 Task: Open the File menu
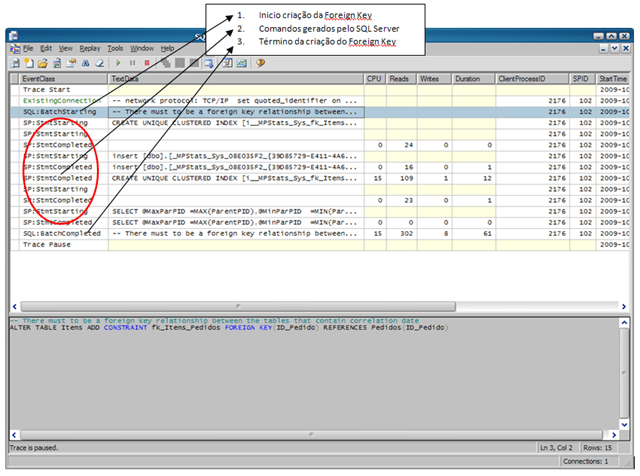click(x=28, y=48)
